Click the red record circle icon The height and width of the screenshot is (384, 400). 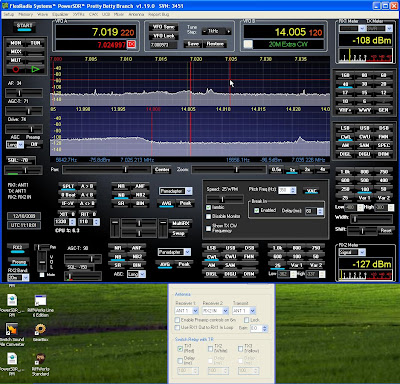click(16, 69)
